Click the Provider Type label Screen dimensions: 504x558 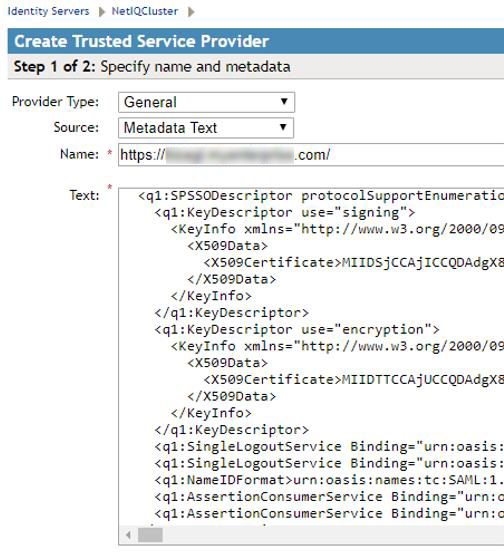click(56, 102)
